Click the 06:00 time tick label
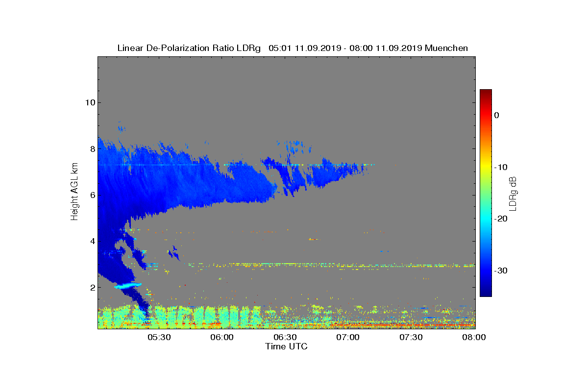 click(x=222, y=337)
